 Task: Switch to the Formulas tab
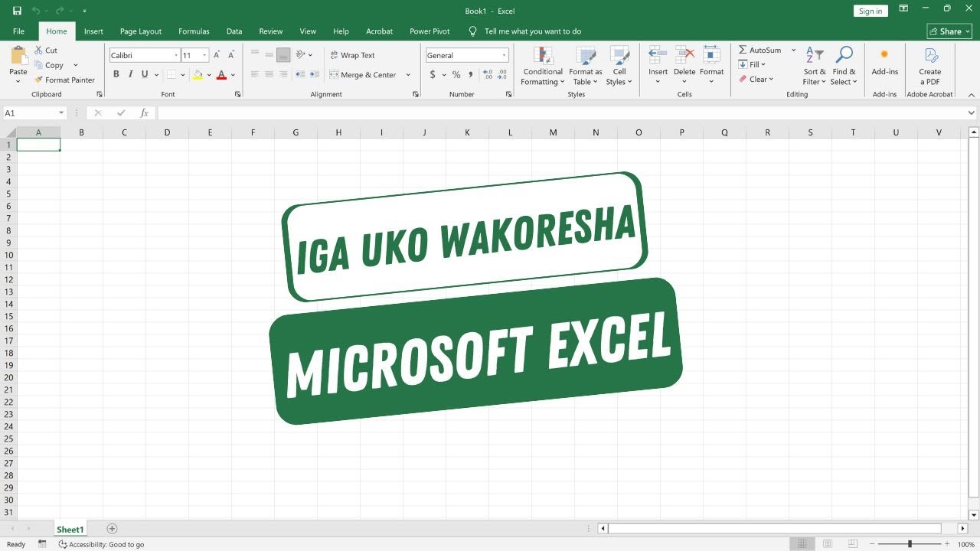coord(194,31)
